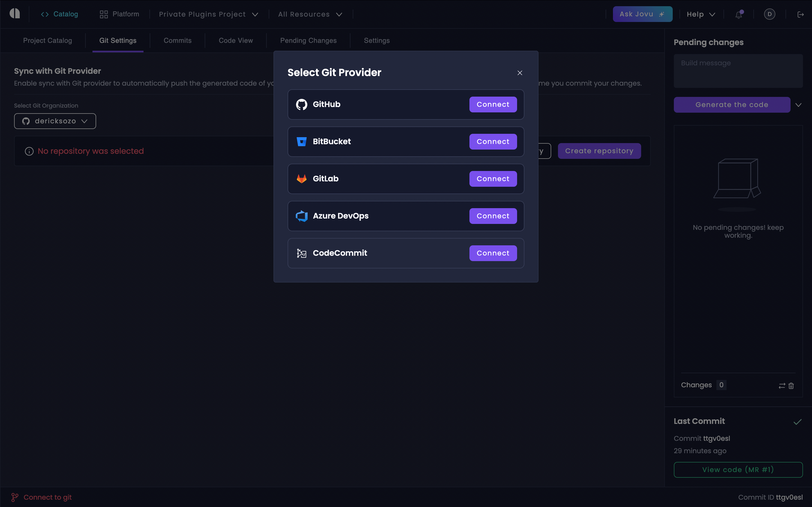Expand the All Resources dropdown

(x=310, y=14)
